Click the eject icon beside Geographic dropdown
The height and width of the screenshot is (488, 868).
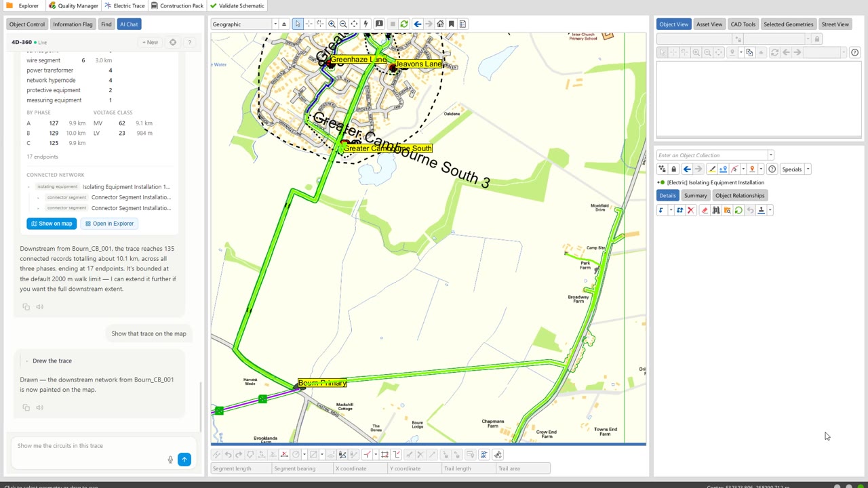(x=284, y=24)
